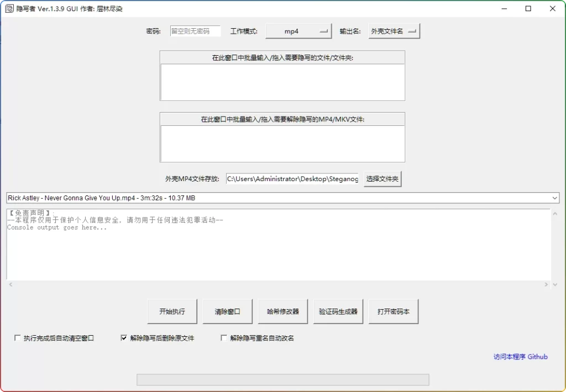Click the console's up scroll arrow
The image size is (566, 392).
[555, 214]
